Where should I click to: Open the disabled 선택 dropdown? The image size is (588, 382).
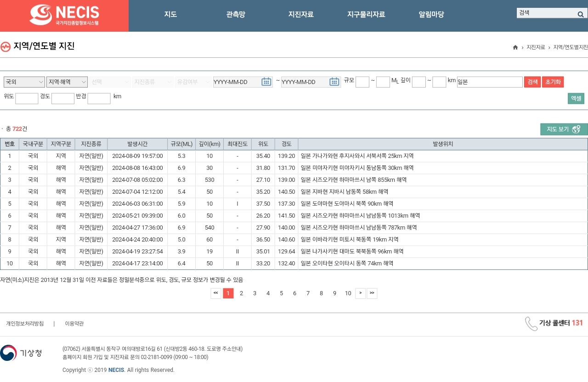click(x=110, y=82)
